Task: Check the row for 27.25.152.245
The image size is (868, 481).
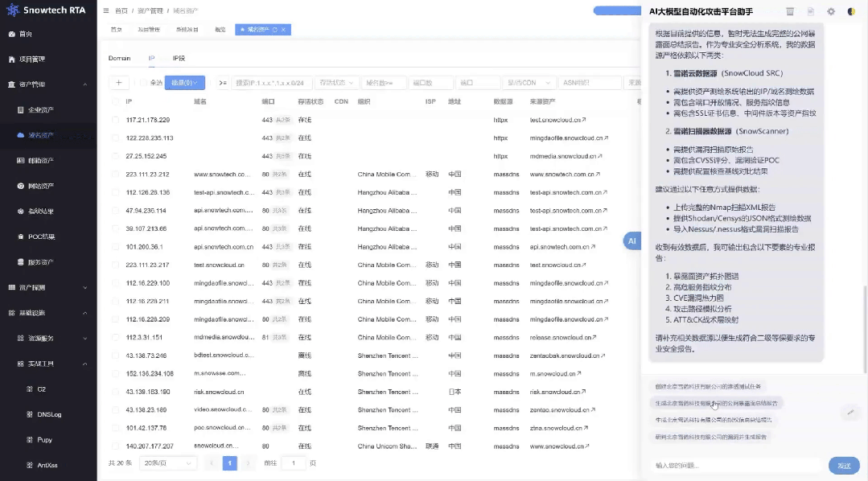Action: click(115, 156)
